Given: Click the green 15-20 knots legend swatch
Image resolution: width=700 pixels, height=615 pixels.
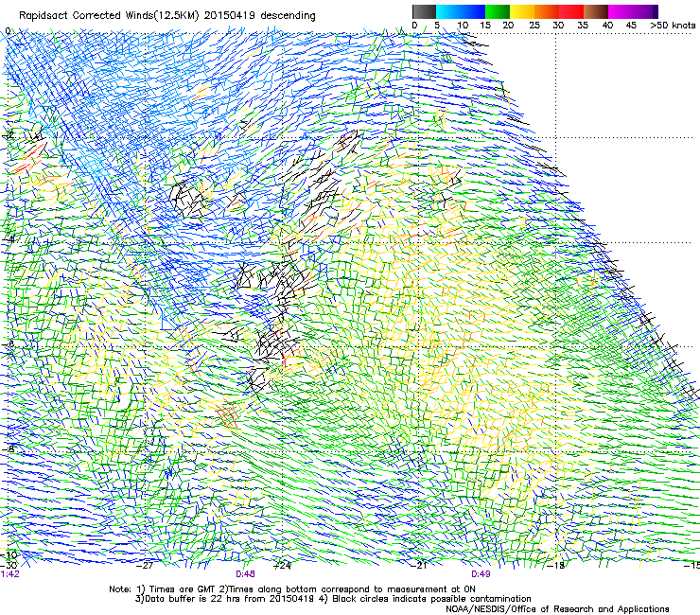Looking at the screenshot, I should pos(498,11).
